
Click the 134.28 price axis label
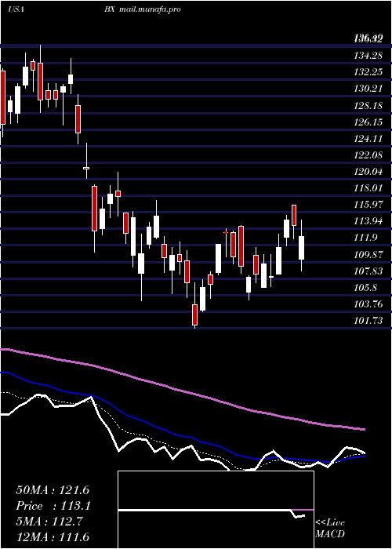[x=368, y=56]
